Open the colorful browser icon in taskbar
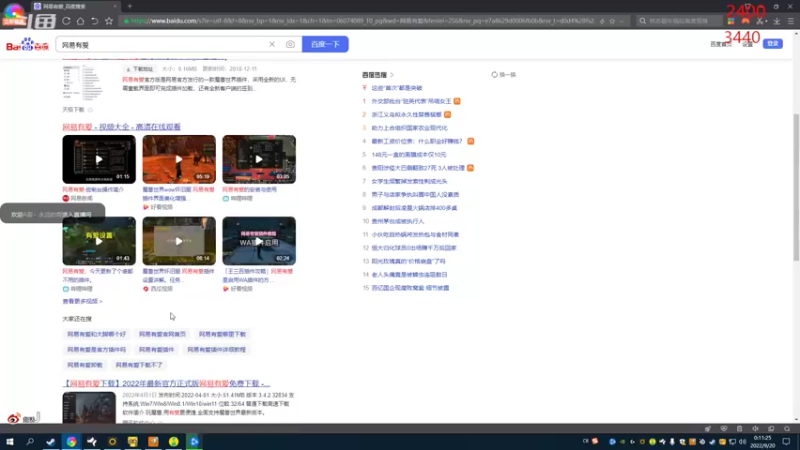 pos(71,441)
